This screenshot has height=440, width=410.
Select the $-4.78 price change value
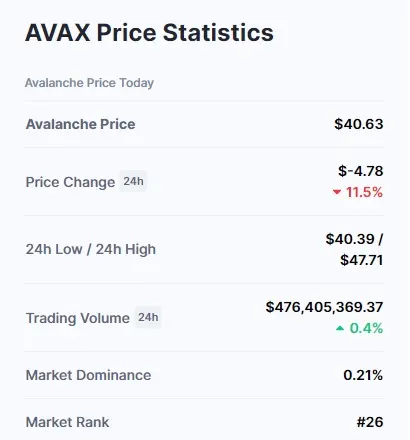[361, 171]
